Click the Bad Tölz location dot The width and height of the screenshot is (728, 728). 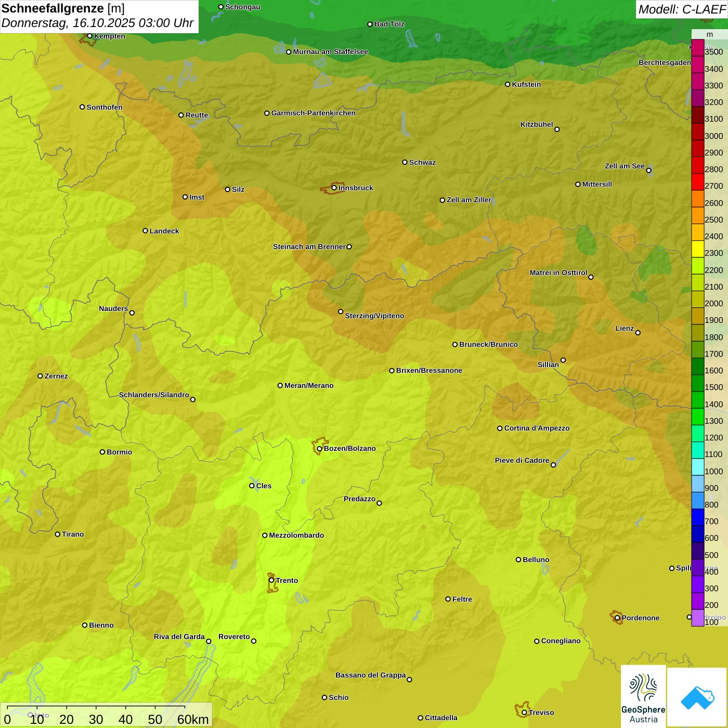pyautogui.click(x=370, y=24)
